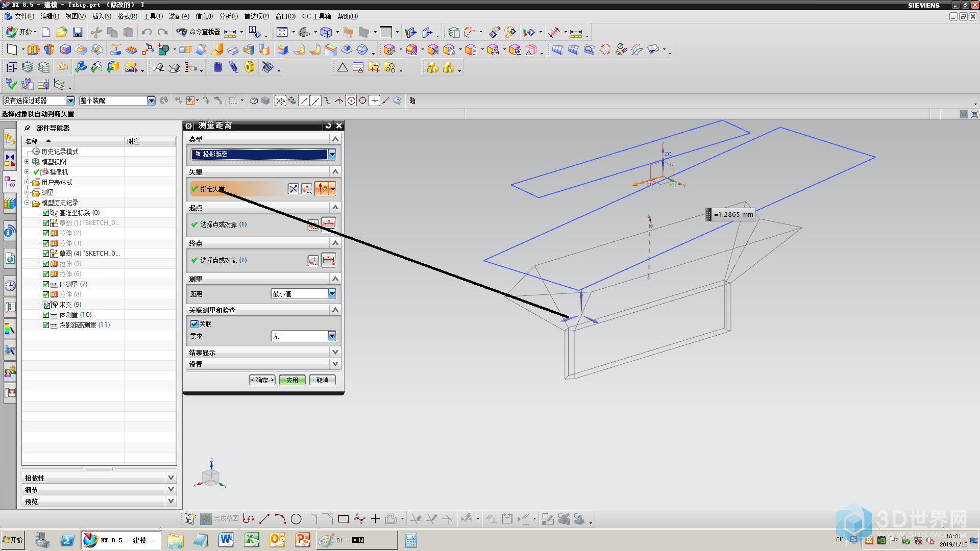The image size is (980, 551).
Task: Create a new file with the blank page icon
Action: (46, 33)
